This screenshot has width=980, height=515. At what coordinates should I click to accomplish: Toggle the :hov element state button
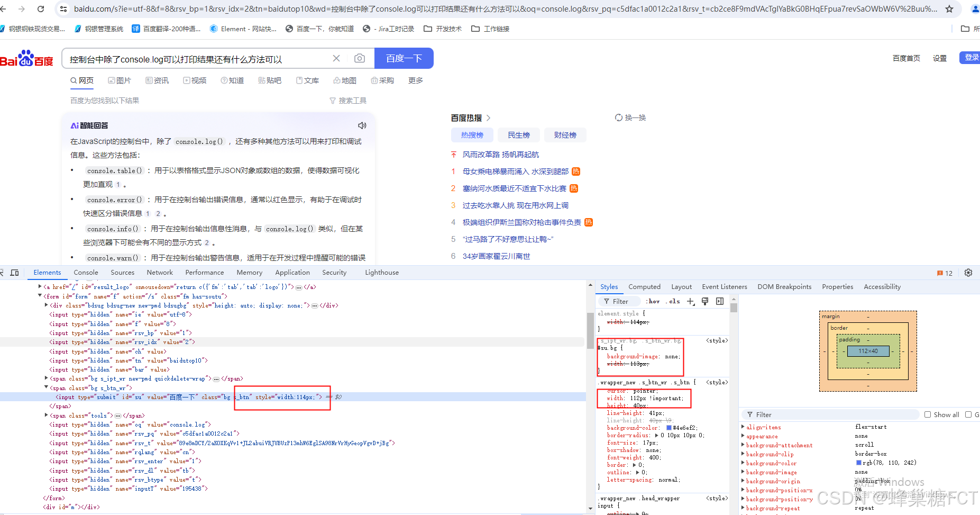pyautogui.click(x=653, y=301)
